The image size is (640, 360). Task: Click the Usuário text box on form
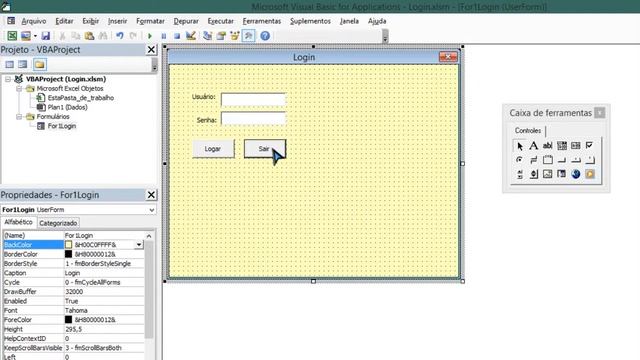coord(253,99)
